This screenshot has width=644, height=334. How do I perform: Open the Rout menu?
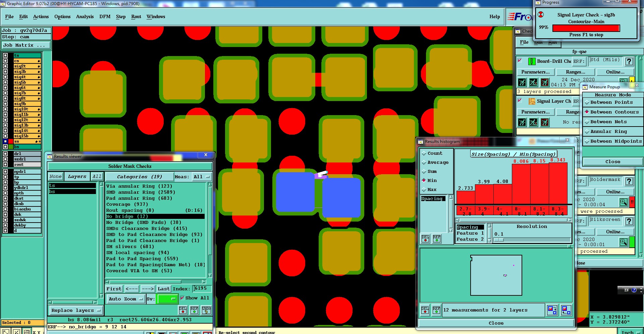[x=136, y=16]
